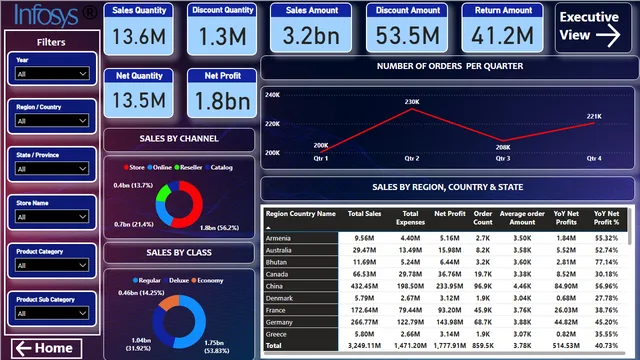Open the Product Sub Category filter dropdown
This screenshot has height=360, width=640.
[52, 313]
